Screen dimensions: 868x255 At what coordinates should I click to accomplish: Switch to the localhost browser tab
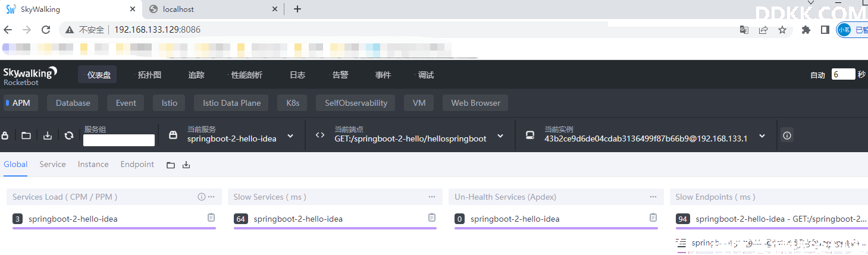click(x=213, y=9)
